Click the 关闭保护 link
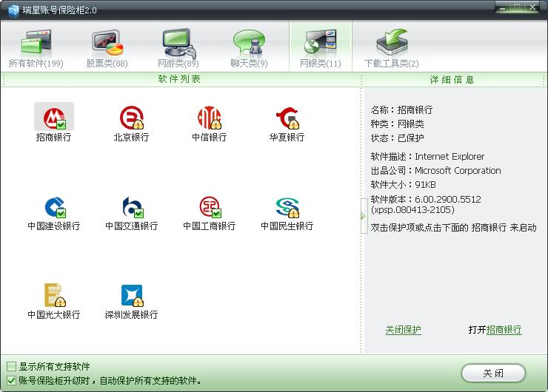The height and width of the screenshot is (392, 548). point(403,330)
